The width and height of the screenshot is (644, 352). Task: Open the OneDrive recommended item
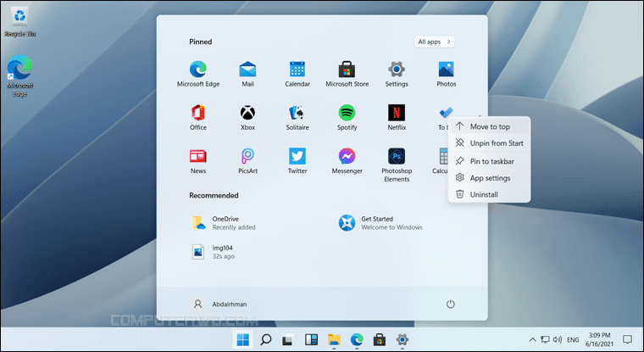[x=224, y=223]
